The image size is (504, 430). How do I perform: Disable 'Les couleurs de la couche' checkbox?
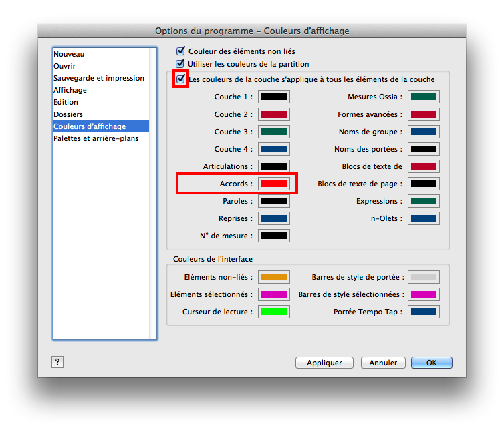[180, 79]
